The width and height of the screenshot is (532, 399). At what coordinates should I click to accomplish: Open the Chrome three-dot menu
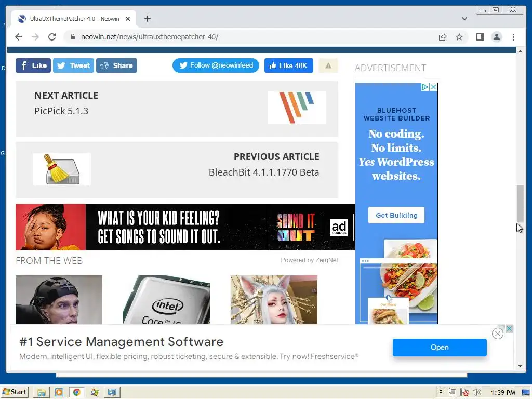click(513, 37)
